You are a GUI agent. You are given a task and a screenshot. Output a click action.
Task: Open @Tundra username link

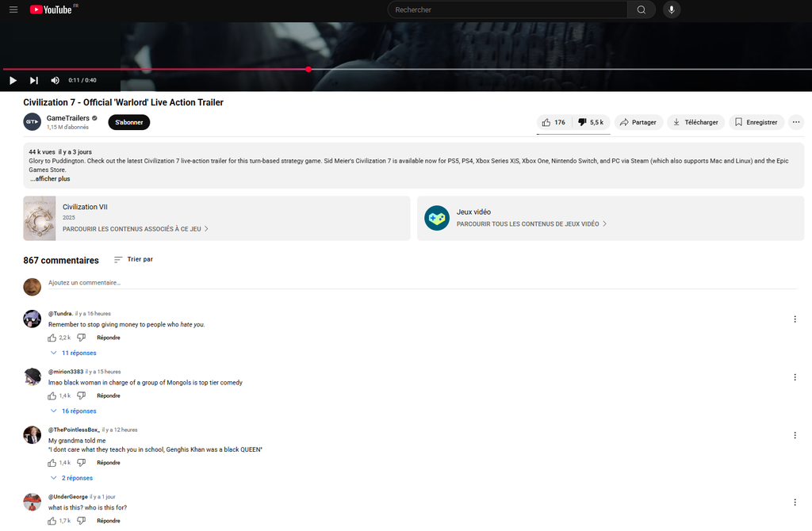60,314
